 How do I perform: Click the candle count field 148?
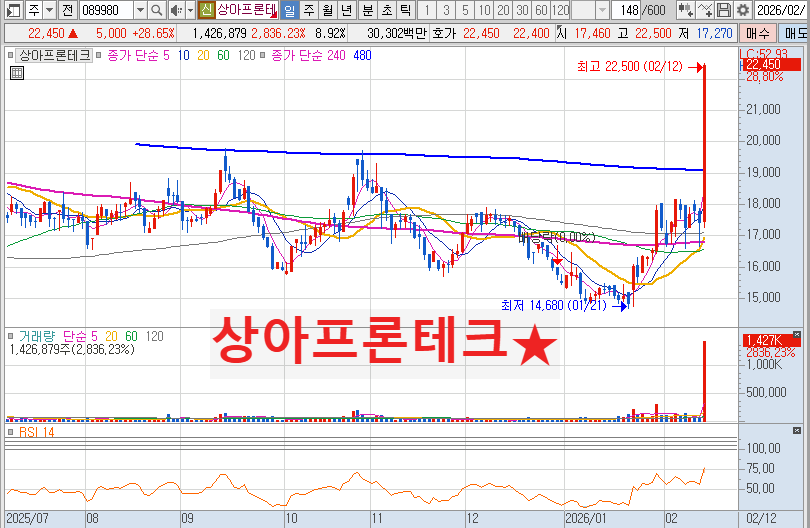pyautogui.click(x=627, y=10)
